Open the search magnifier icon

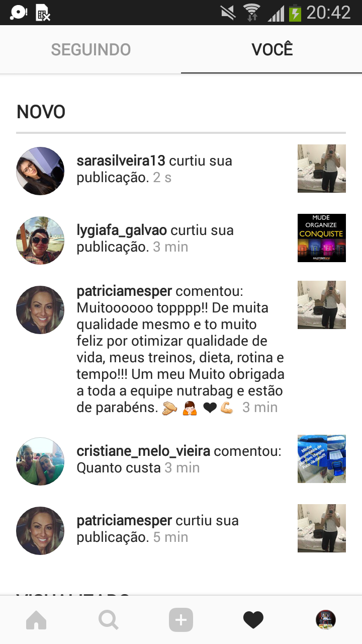coord(109,620)
